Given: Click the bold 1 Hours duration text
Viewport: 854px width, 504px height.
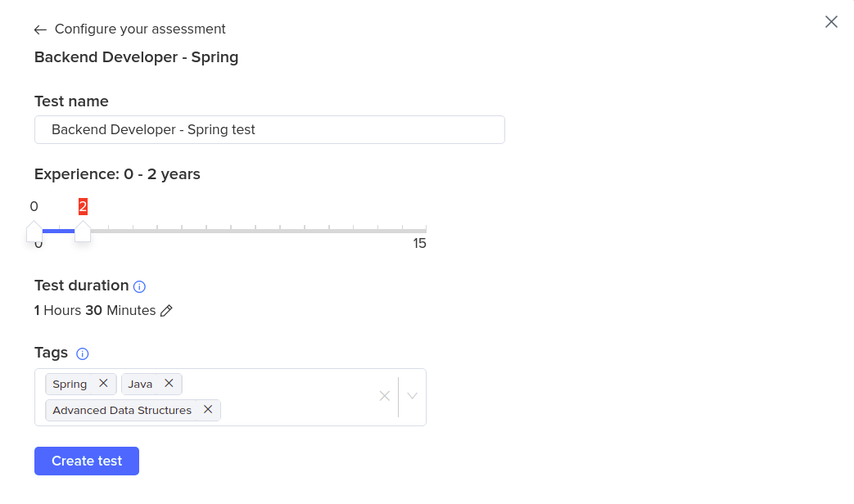Looking at the screenshot, I should click(x=36, y=310).
